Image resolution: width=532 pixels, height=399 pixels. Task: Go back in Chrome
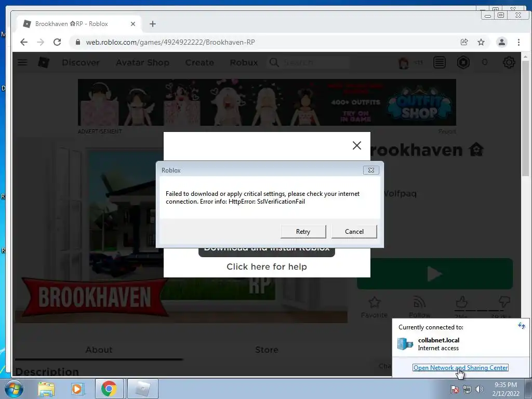point(24,42)
